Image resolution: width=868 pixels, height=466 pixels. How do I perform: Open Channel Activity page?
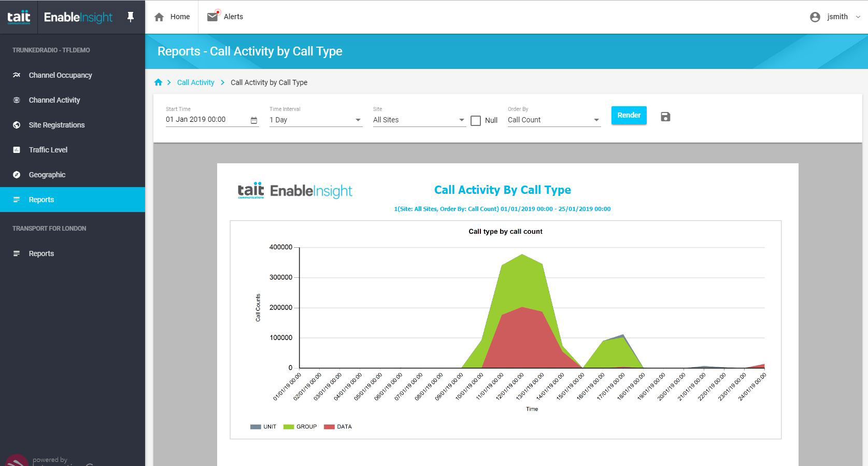click(54, 100)
